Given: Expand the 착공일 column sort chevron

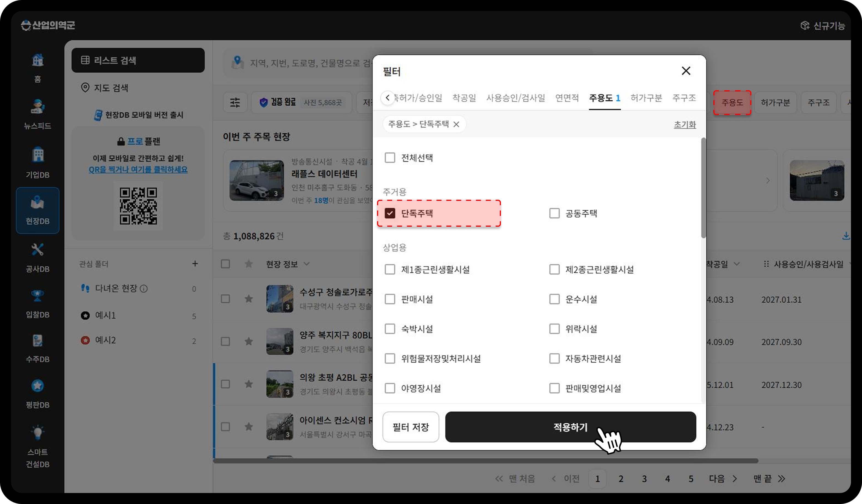Looking at the screenshot, I should pos(736,264).
